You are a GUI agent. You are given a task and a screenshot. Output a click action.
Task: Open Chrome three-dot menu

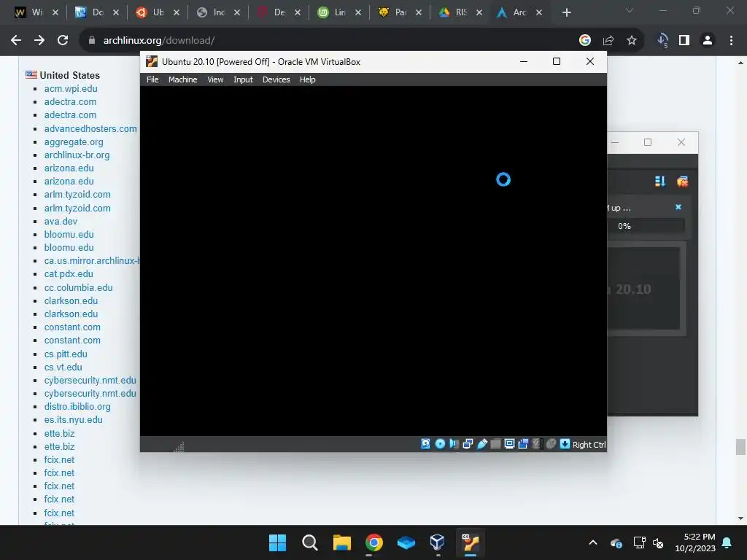(731, 41)
